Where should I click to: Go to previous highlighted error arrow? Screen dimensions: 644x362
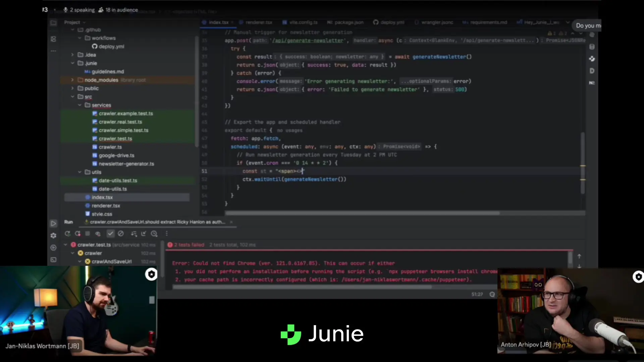[573, 34]
